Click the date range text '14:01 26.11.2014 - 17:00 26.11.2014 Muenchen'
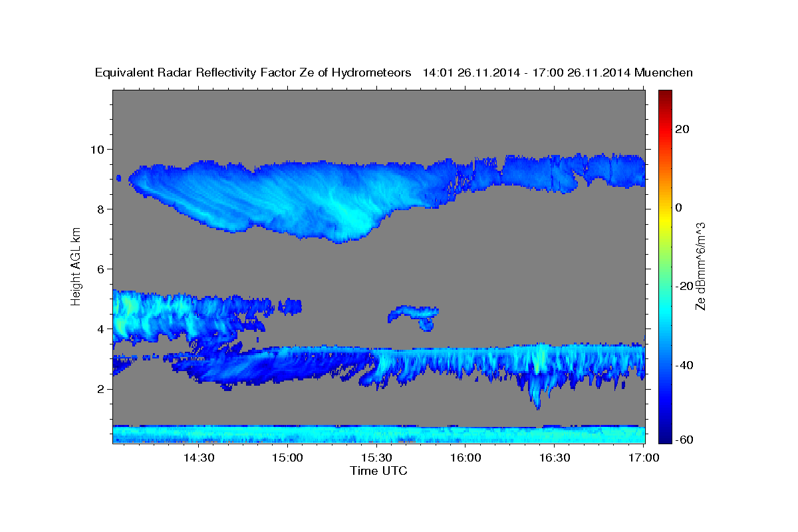Screen dimensions: 798x532 coord(558,72)
